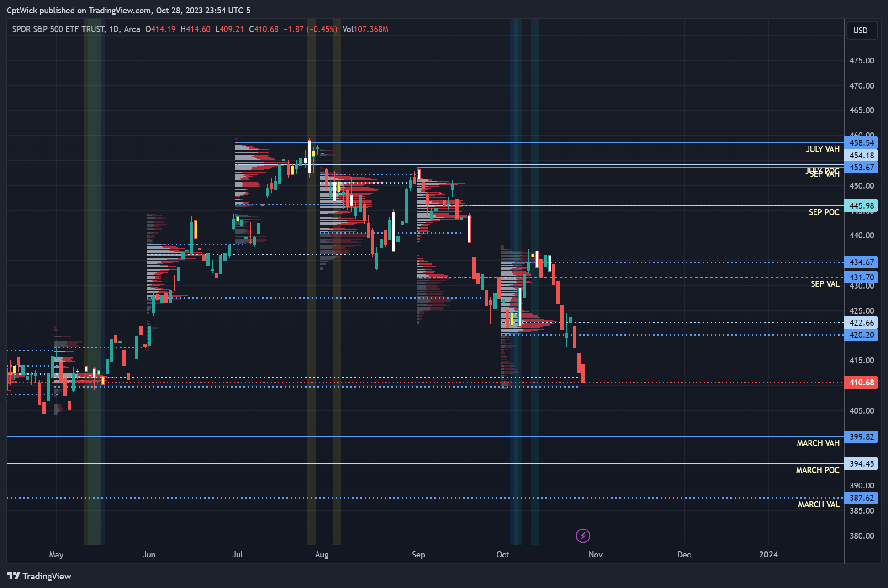Image resolution: width=888 pixels, height=588 pixels.
Task: Click the MARCH VAH text label
Action: pyautogui.click(x=818, y=443)
